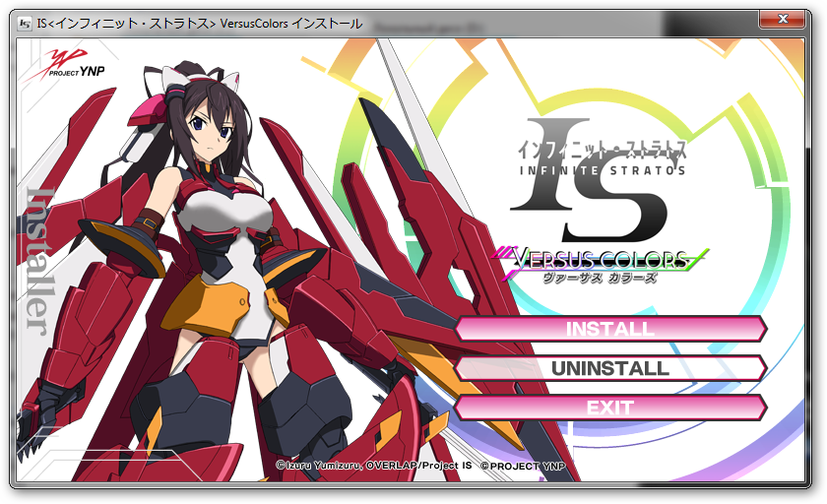Screen dimensions: 827x504
Task: Click the Versus Colors title logo
Action: point(600,265)
